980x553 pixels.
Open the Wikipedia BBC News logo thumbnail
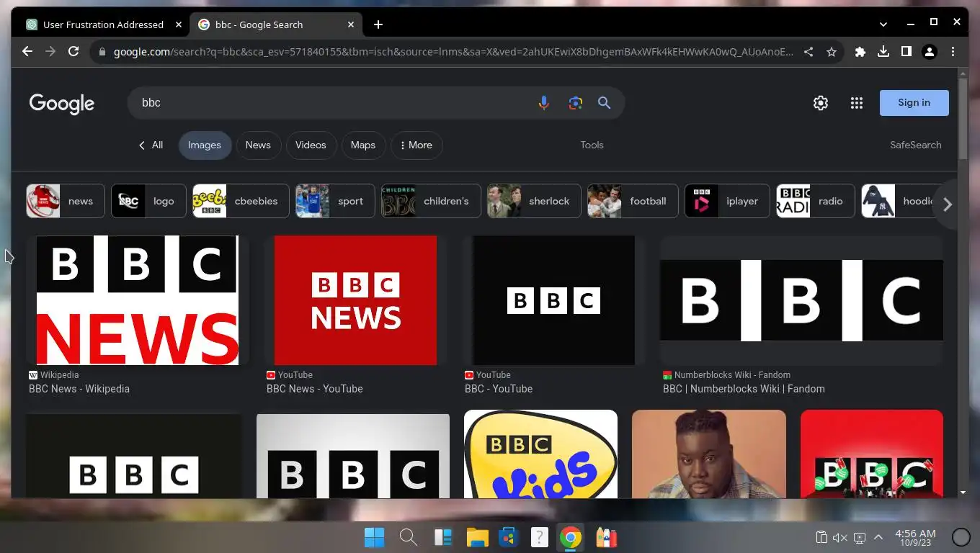coord(138,300)
